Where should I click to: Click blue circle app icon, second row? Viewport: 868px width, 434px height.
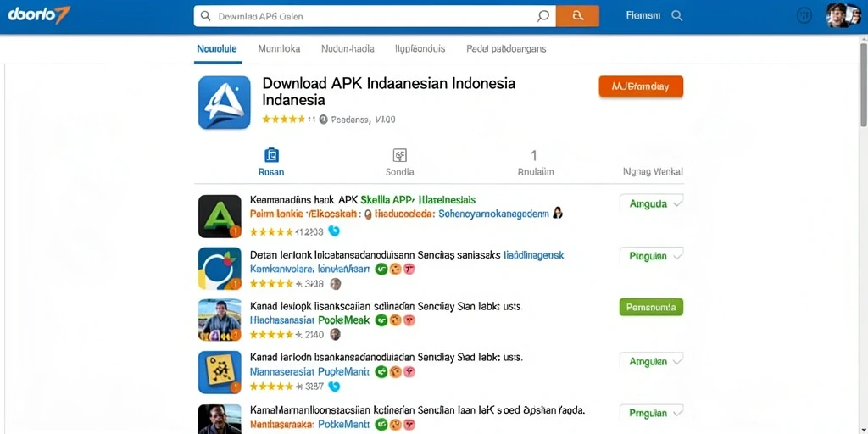pyautogui.click(x=220, y=269)
